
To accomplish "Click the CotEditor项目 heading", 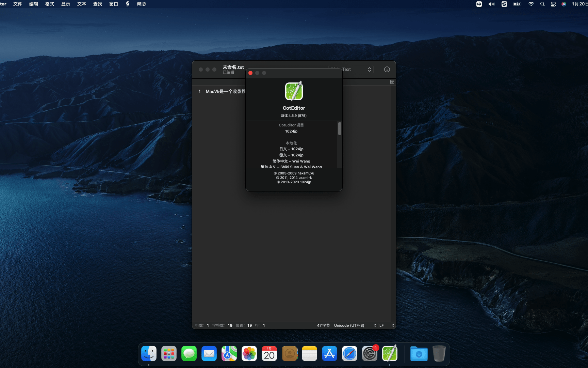I will (291, 125).
